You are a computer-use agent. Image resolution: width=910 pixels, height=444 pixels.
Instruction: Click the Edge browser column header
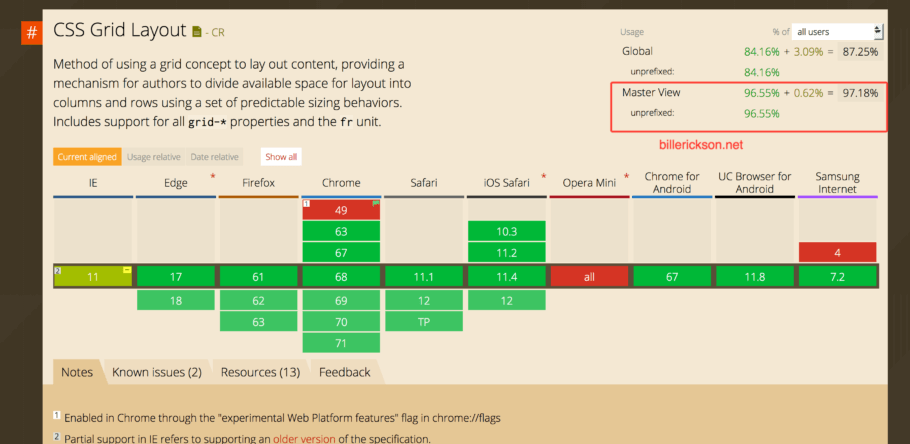[x=176, y=183]
